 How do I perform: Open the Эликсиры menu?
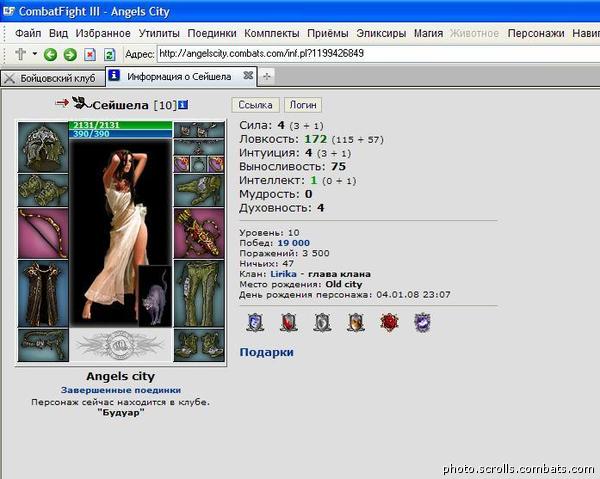(381, 33)
